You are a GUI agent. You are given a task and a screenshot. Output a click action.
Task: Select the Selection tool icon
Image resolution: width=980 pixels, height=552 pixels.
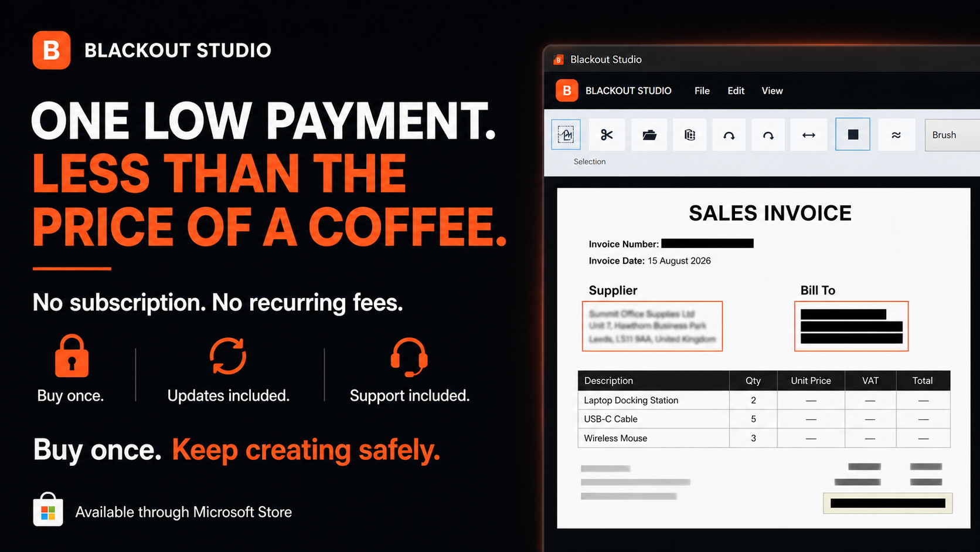pyautogui.click(x=566, y=135)
